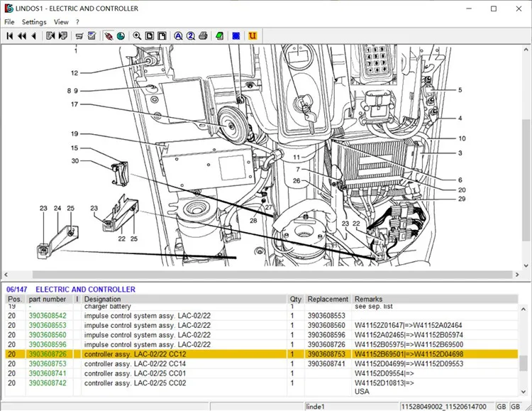The image size is (532, 411).
Task: Click the magnifier zoom icon
Action: 137,35
